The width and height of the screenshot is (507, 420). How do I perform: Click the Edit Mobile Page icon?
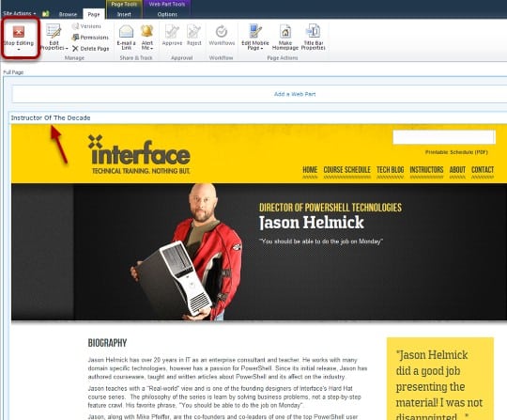click(x=255, y=31)
